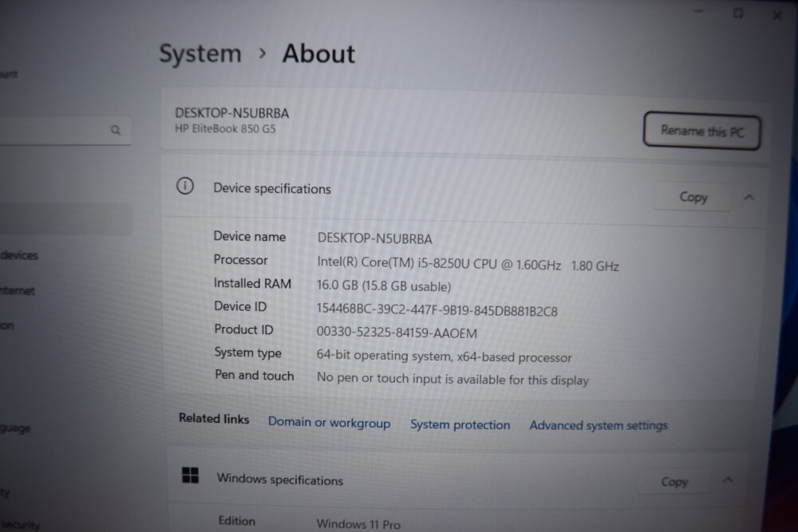
Task: Close the Settings window
Action: click(776, 16)
